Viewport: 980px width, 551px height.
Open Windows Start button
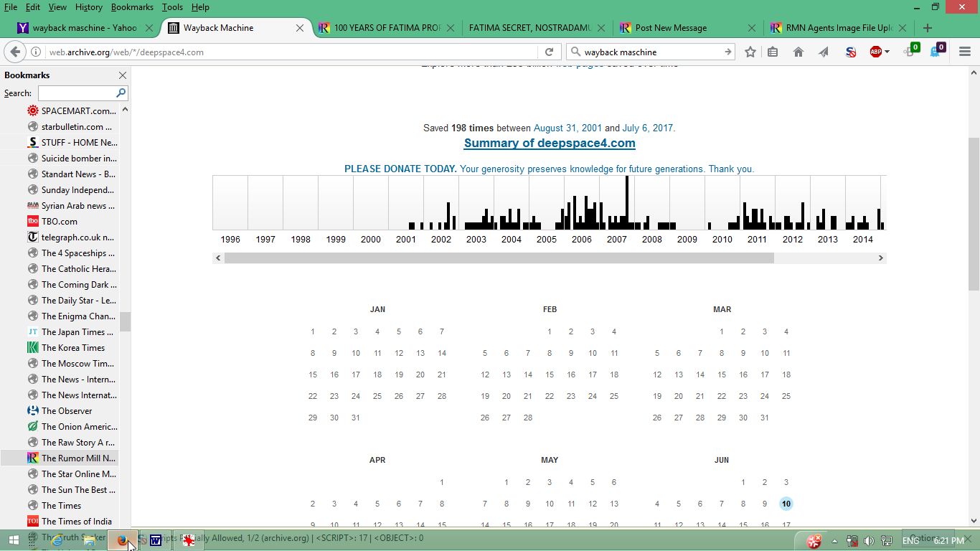coord(14,541)
